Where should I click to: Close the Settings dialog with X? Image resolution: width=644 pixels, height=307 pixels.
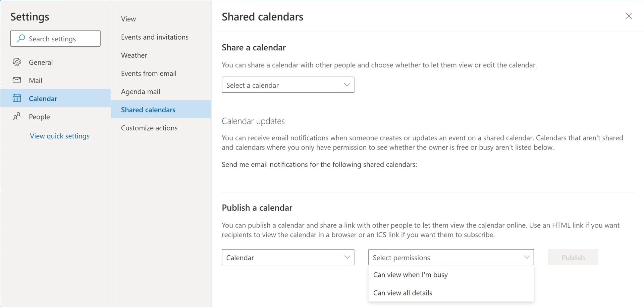(x=629, y=16)
